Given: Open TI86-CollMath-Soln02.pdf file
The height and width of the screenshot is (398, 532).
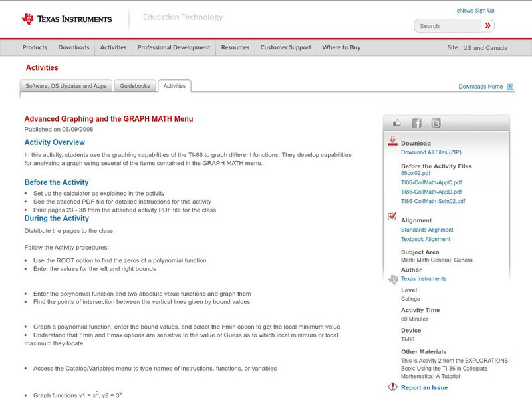Looking at the screenshot, I should (x=433, y=202).
